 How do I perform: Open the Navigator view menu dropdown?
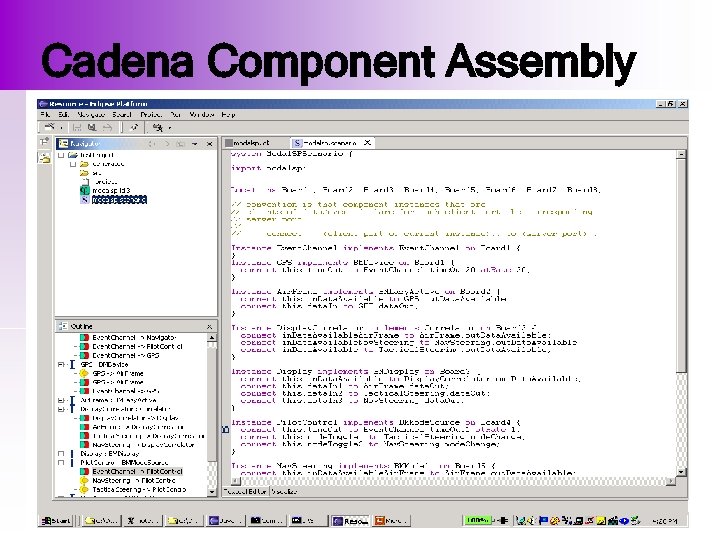(x=195, y=144)
